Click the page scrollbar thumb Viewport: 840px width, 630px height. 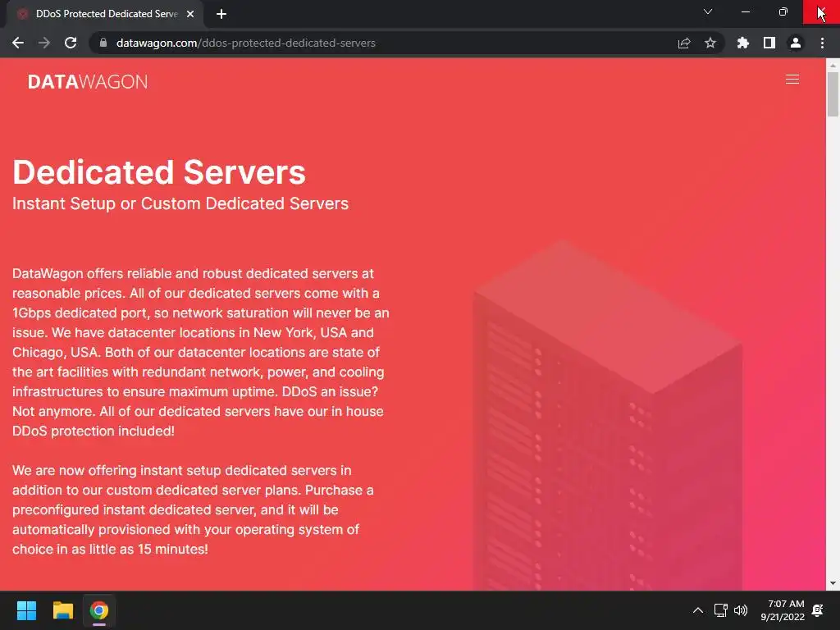pos(833,94)
